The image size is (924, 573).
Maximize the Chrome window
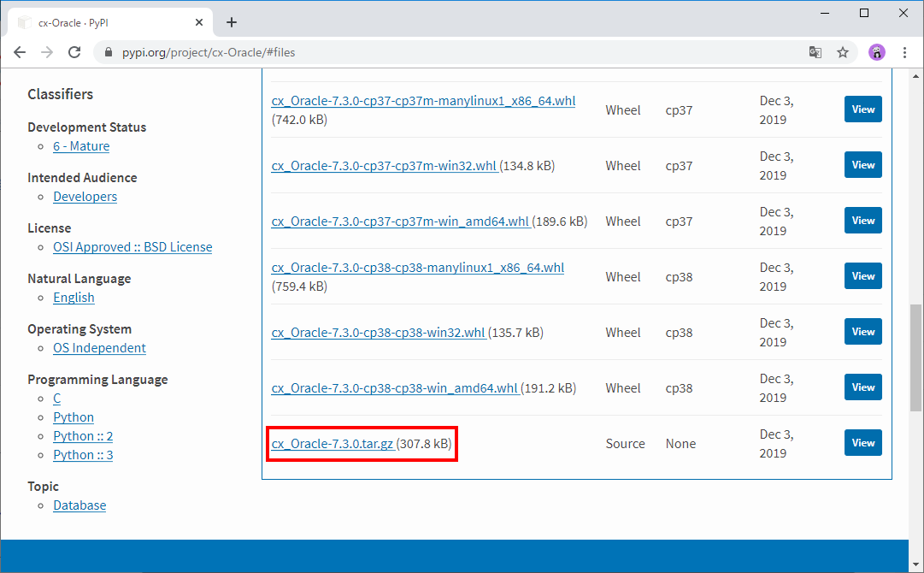click(864, 13)
